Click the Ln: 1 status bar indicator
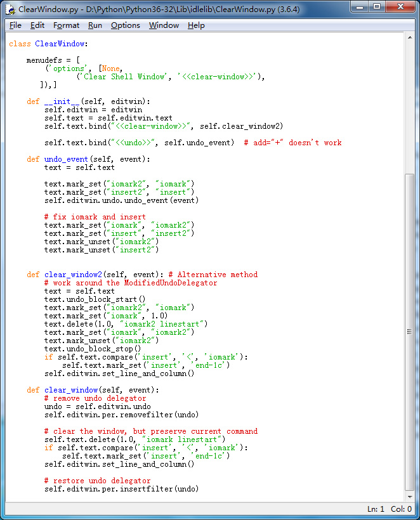The width and height of the screenshot is (420, 520). pyautogui.click(x=376, y=509)
